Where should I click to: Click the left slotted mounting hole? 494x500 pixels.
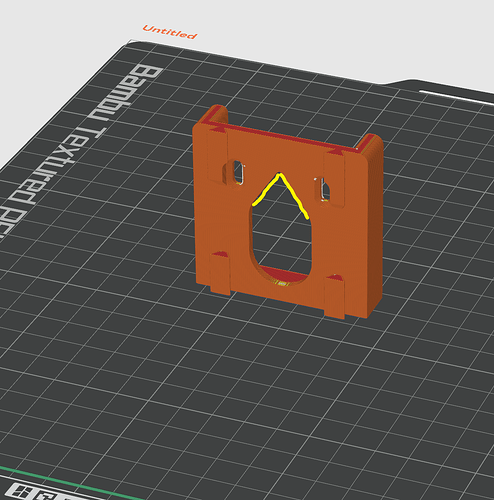tap(238, 172)
